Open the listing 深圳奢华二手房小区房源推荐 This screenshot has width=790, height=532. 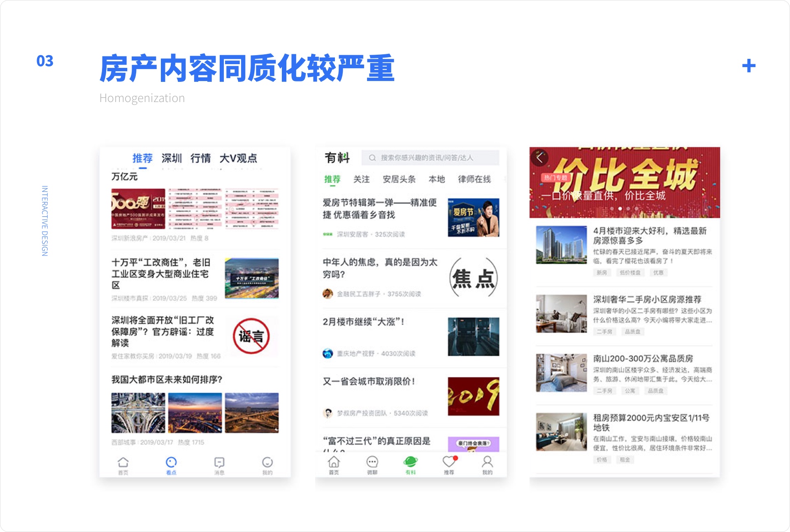click(647, 300)
